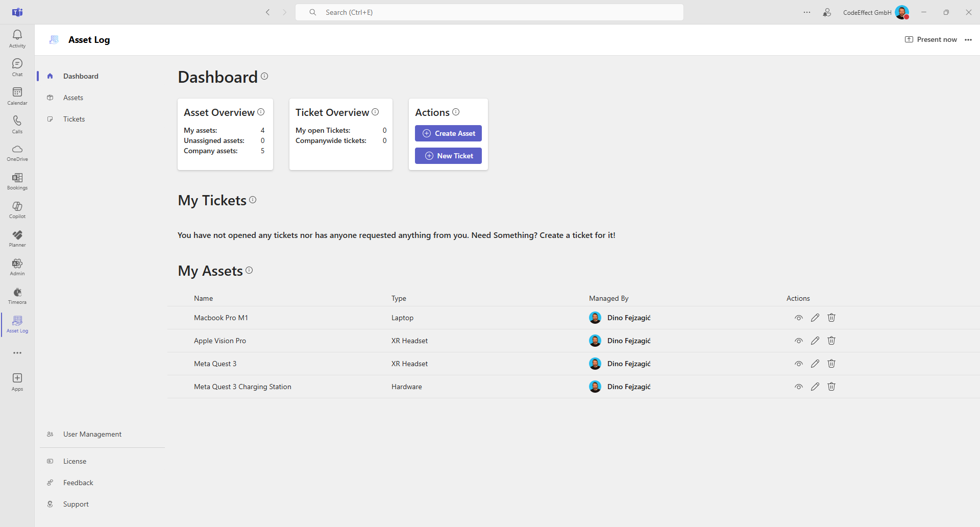The image size is (980, 527).
Task: Delete the Meta Quest 3 asset
Action: 831,364
